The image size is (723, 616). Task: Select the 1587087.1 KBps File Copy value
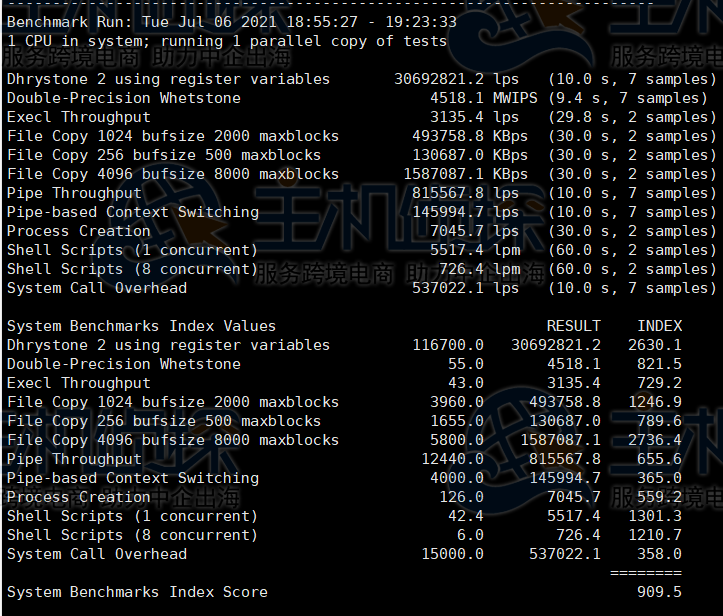[x=444, y=174]
